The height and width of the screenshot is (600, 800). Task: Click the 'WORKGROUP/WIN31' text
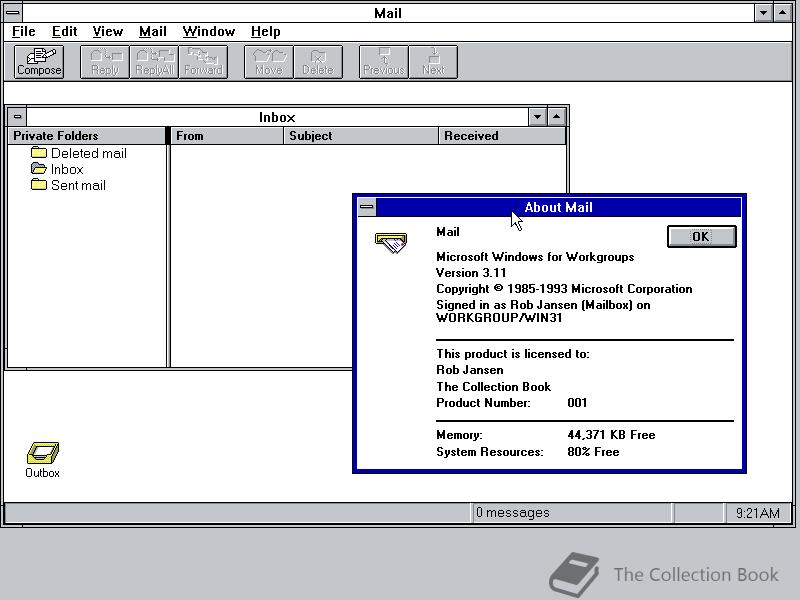(x=499, y=318)
